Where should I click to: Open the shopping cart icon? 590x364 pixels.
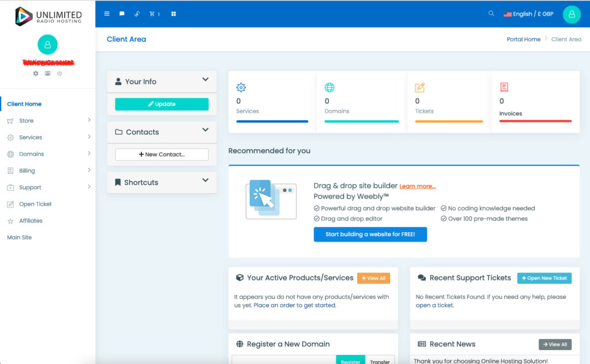[x=153, y=14]
